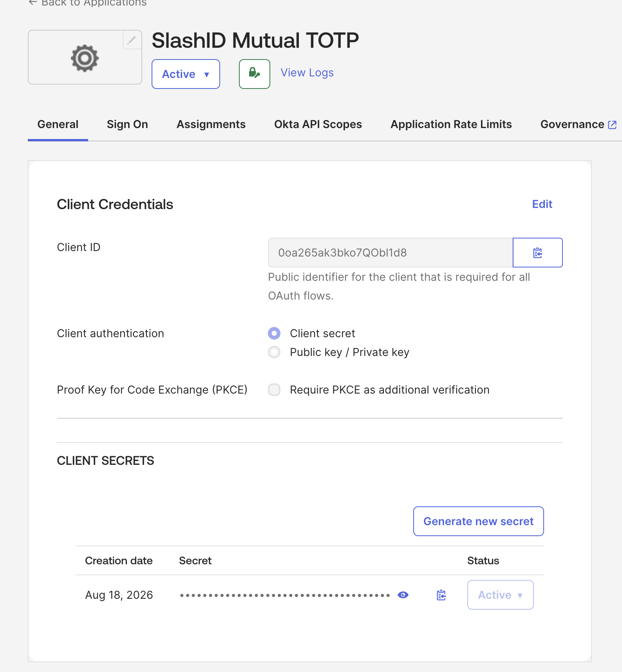The width and height of the screenshot is (622, 672).
Task: Edit the application logo with pencil icon
Action: tap(132, 40)
